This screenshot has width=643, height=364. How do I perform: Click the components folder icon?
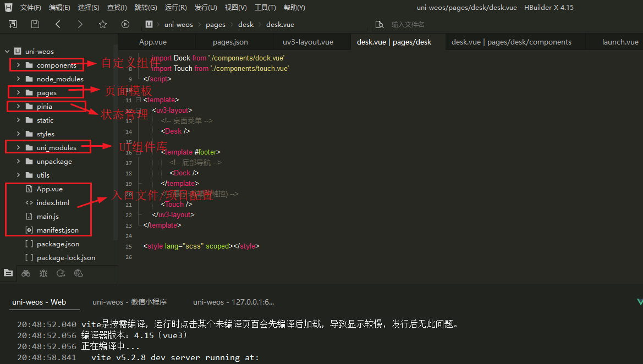coord(29,65)
